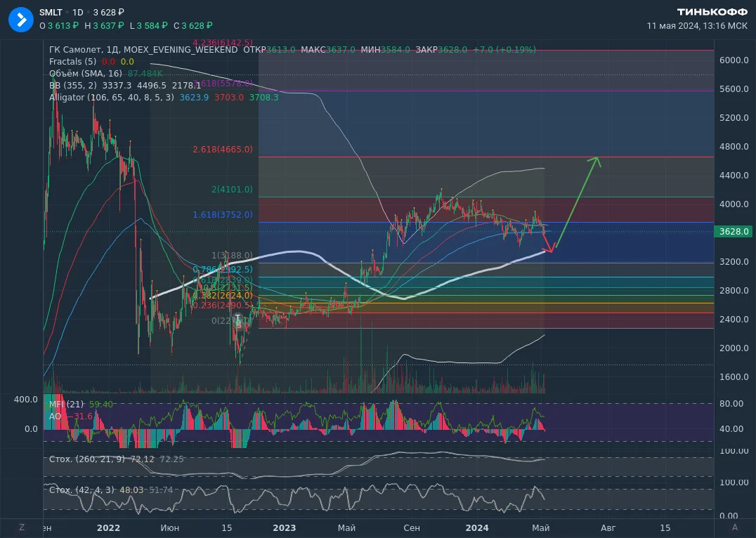Screen dimensions: 756x538
Task: Click the 2000.0 price axis label
Action: (734, 348)
